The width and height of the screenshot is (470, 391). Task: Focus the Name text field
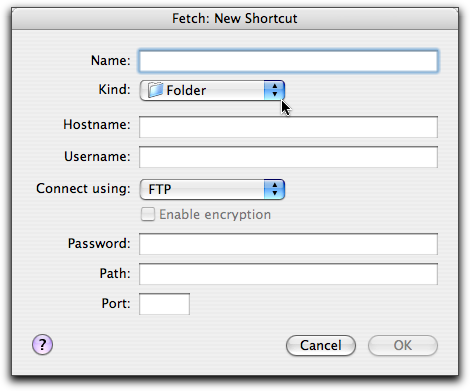(288, 61)
